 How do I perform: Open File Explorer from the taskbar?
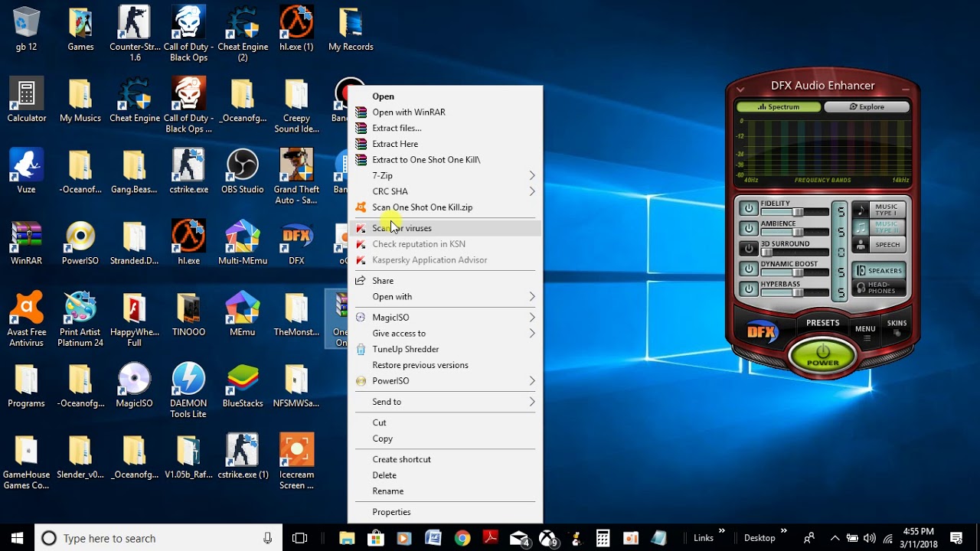coord(347,538)
